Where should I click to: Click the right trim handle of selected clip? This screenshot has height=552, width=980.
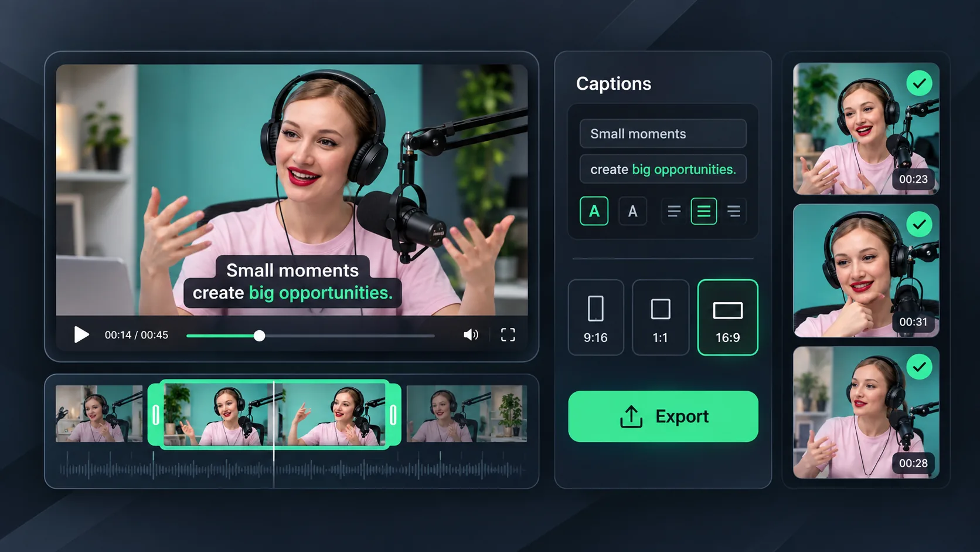[393, 415]
